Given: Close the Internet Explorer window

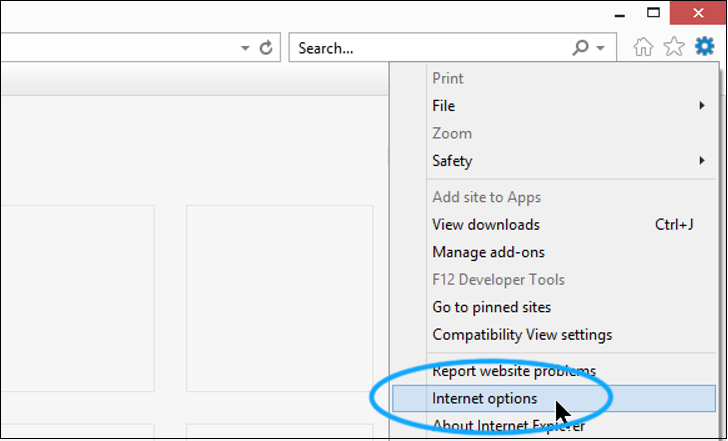Looking at the screenshot, I should [697, 13].
